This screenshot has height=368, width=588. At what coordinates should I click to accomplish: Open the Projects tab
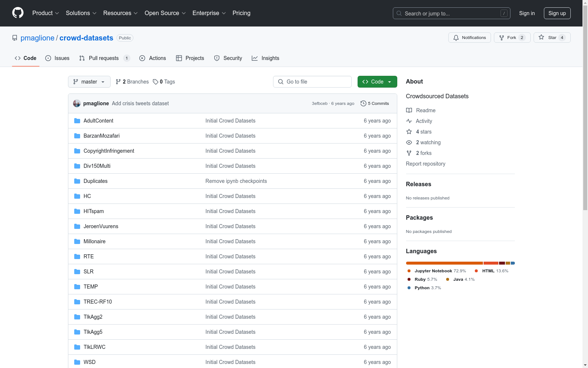point(190,58)
